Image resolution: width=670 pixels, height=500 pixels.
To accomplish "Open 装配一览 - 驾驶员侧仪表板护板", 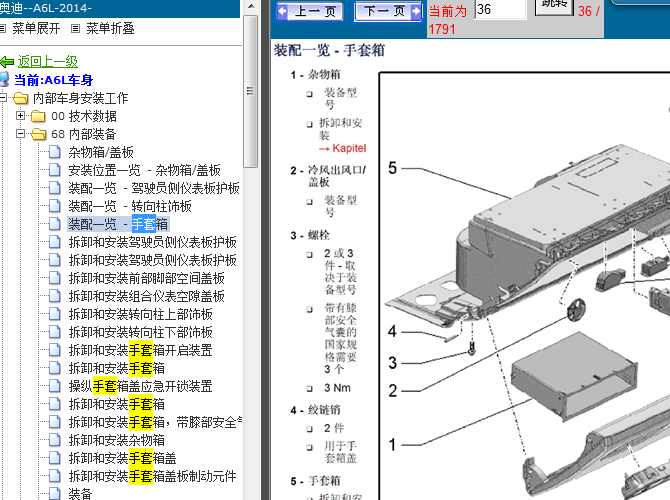I will tap(154, 188).
